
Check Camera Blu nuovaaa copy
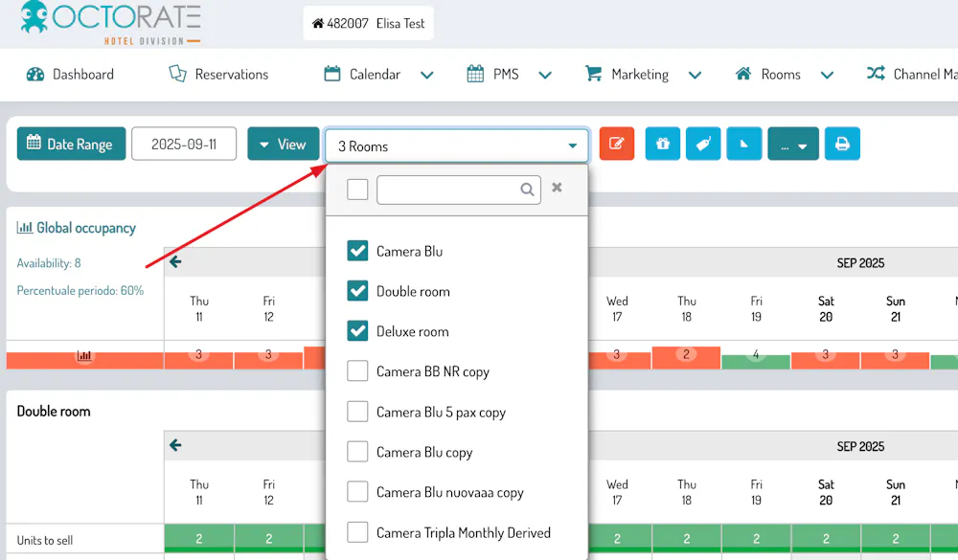(x=357, y=492)
